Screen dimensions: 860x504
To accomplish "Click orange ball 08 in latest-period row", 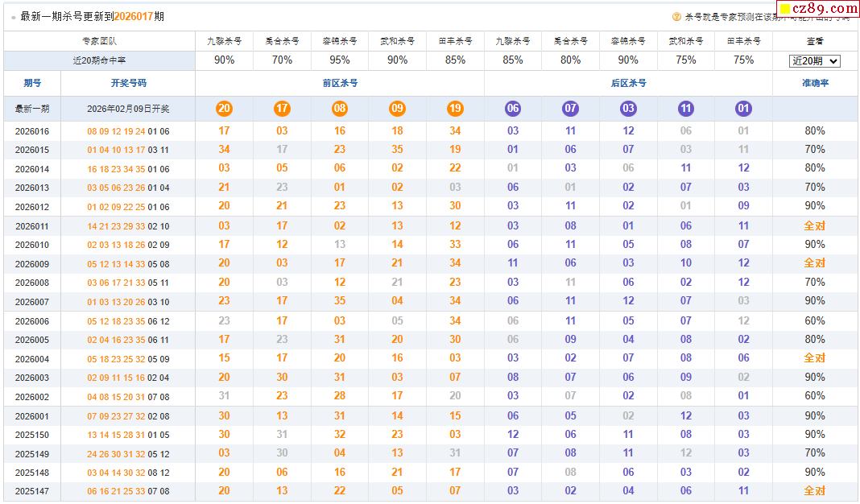I will pyautogui.click(x=340, y=109).
